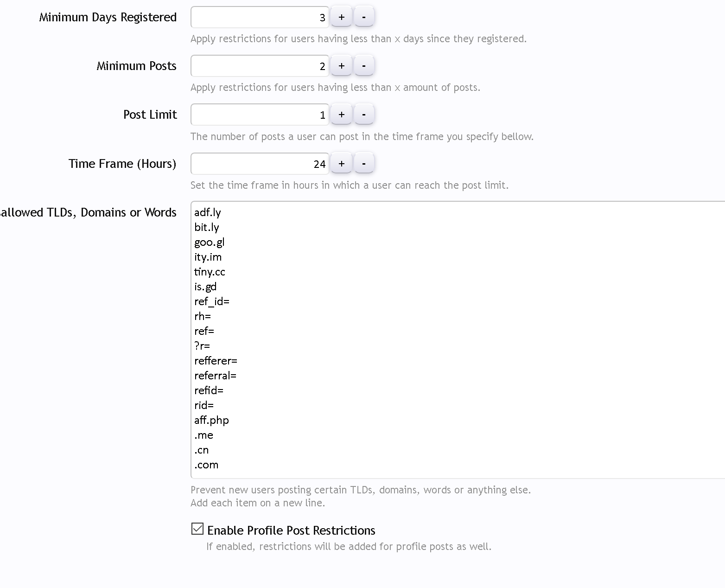Focus the Minimum Posts number field
The image size is (725, 588).
point(260,66)
